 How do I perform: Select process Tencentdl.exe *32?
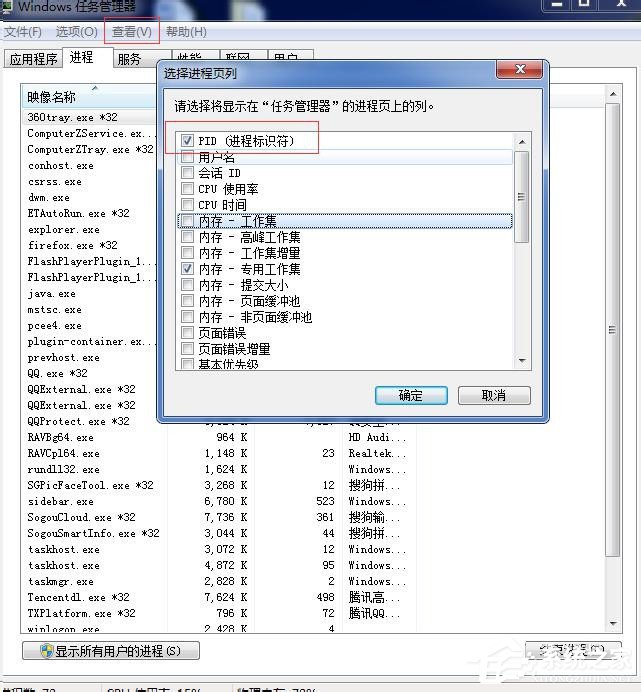tap(79, 597)
